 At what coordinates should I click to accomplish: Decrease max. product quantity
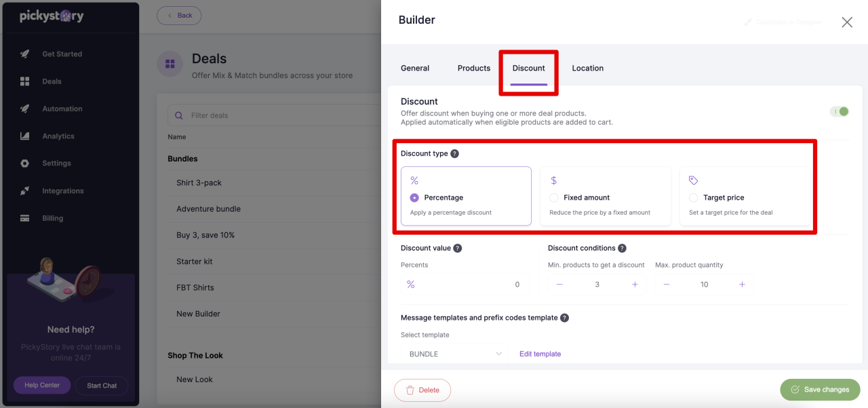667,284
